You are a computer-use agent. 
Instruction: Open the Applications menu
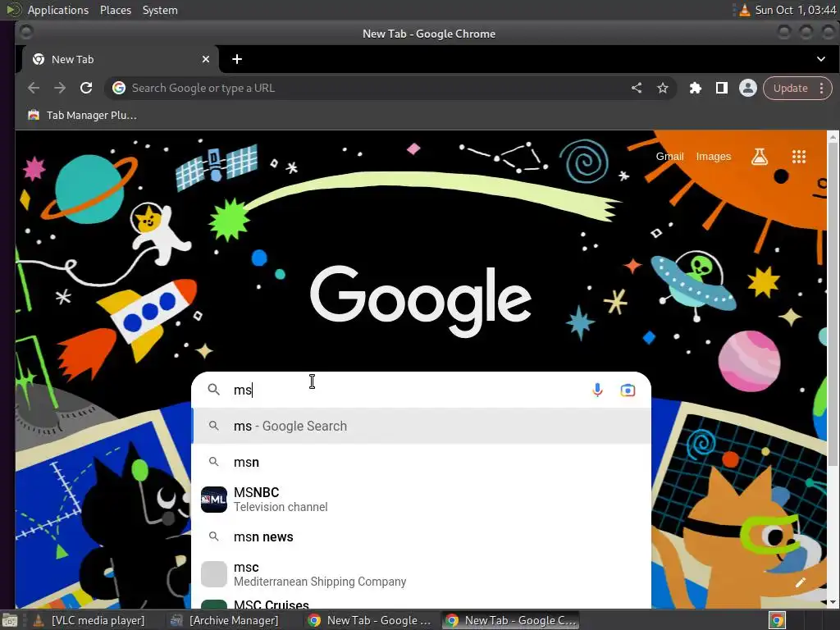click(x=58, y=10)
